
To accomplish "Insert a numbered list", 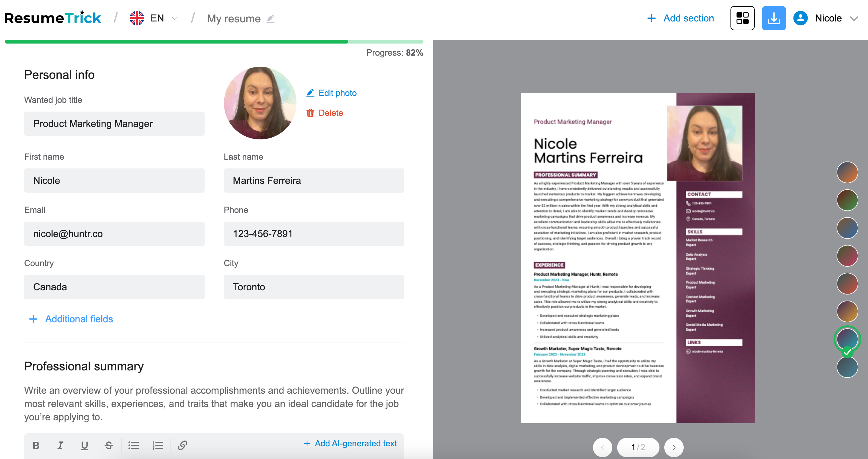I will (x=157, y=445).
